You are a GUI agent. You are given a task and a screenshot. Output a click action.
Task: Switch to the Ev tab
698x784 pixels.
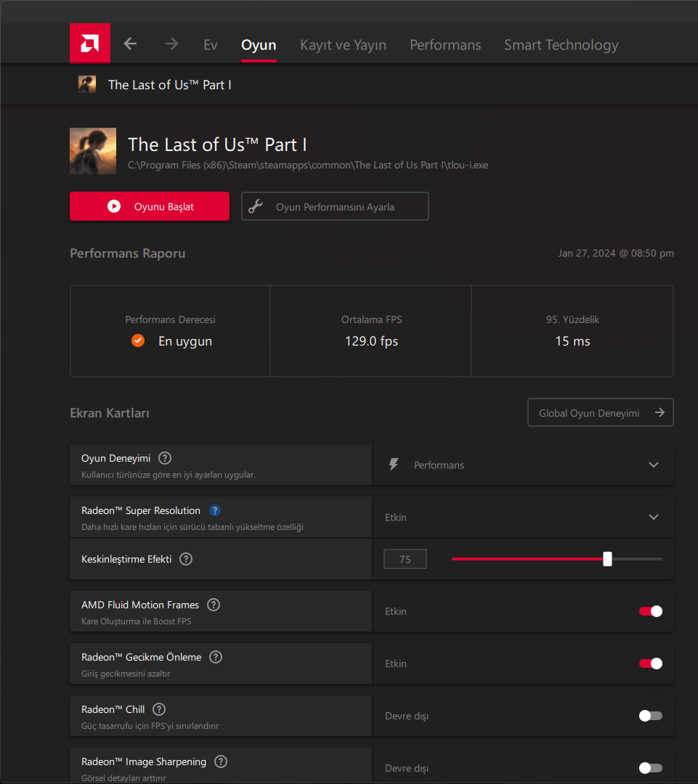click(211, 45)
